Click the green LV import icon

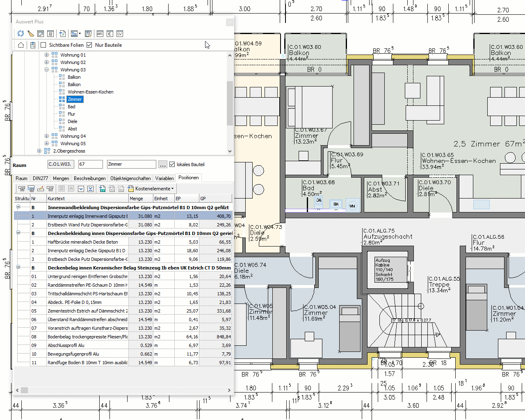[102, 189]
